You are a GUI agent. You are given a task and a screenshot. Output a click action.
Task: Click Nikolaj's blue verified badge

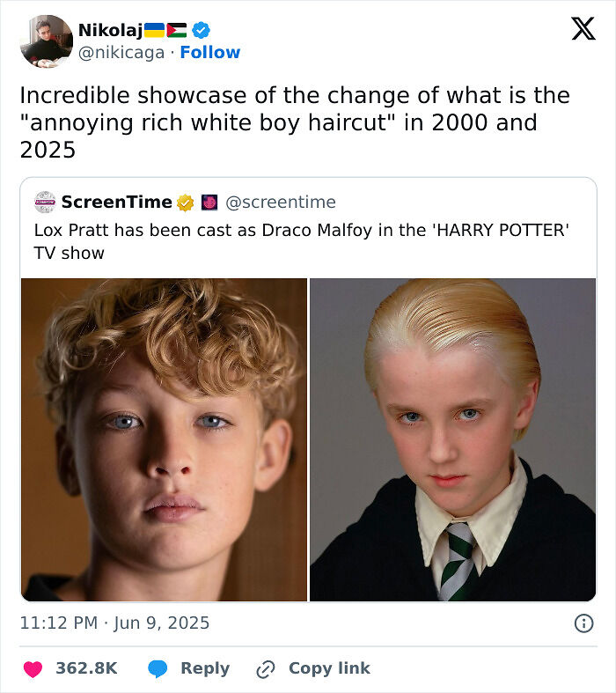pyautogui.click(x=201, y=30)
